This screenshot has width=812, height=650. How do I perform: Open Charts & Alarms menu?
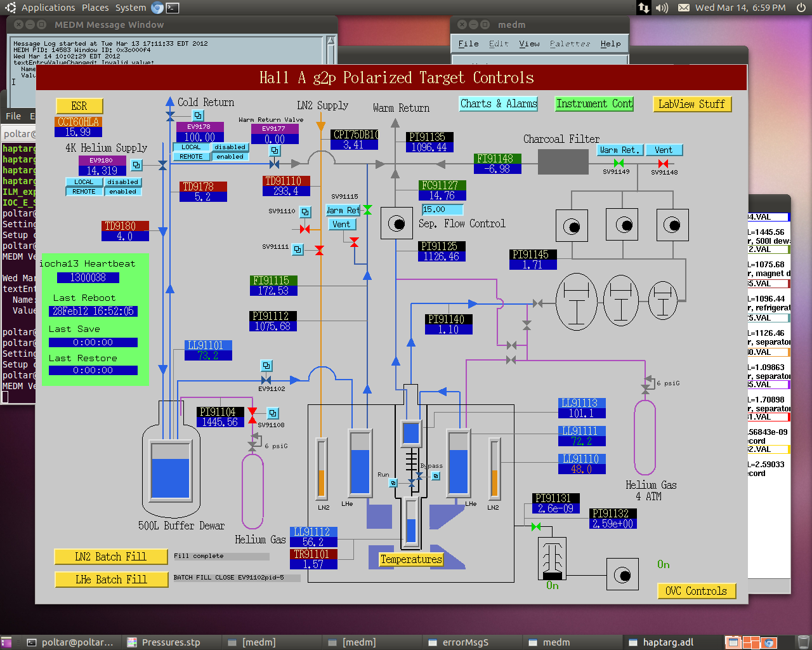point(499,104)
